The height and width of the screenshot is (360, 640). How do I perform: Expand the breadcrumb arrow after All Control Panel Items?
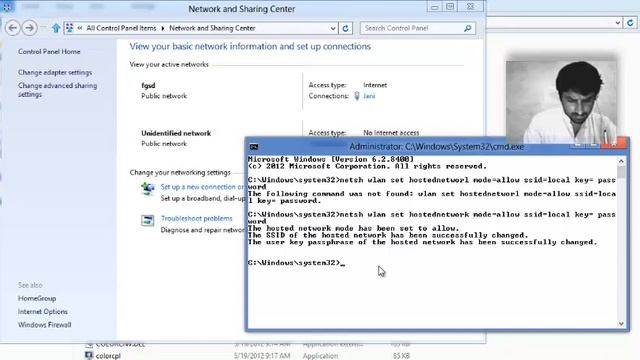tap(163, 28)
